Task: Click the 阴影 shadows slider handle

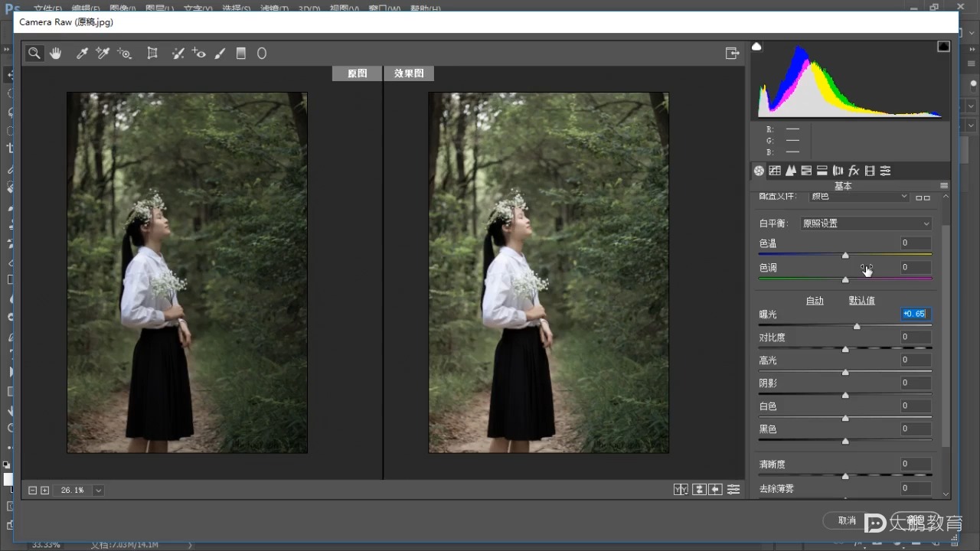Action: point(845,396)
